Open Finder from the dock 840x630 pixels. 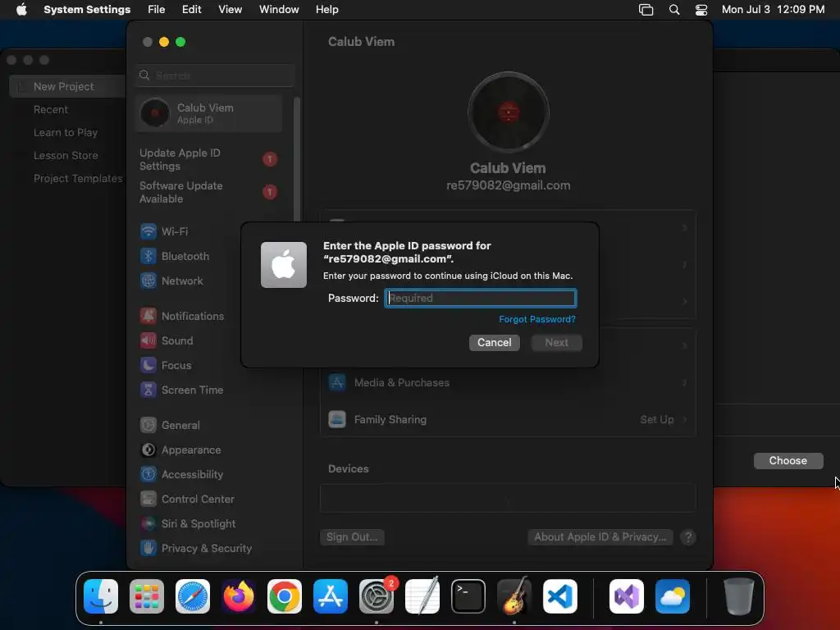click(101, 596)
